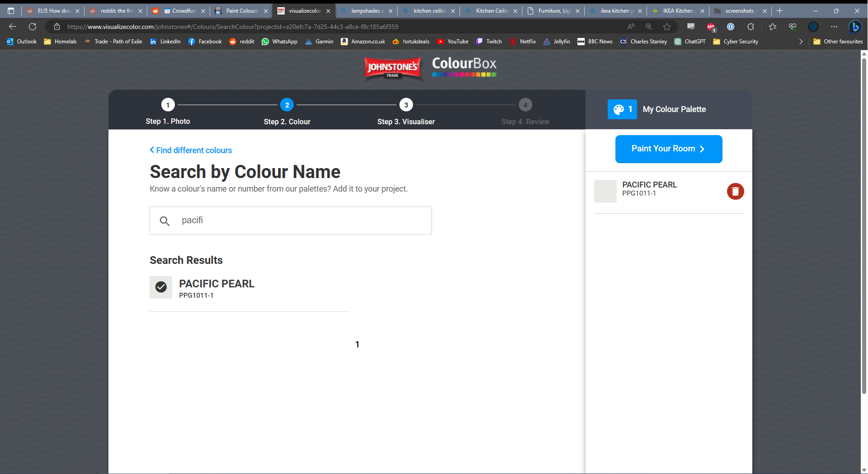Screen dimensions: 868x474
Task: Click the colour name search field
Action: tap(291, 221)
